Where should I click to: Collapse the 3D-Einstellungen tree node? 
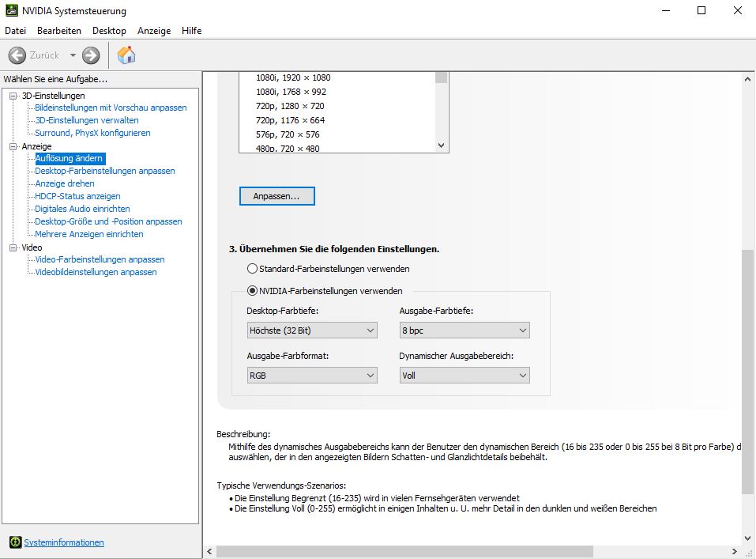tap(13, 96)
